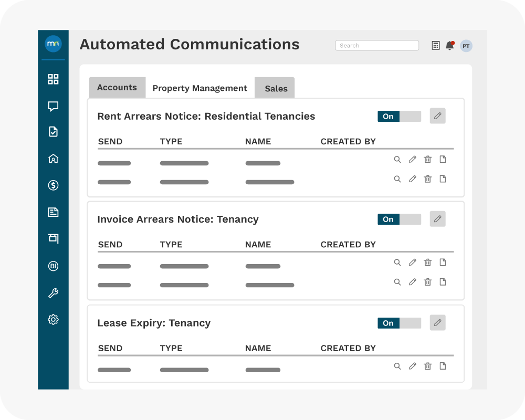Viewport: 525px width, 420px height.
Task: Delete first row of Rent Arrears Notice
Action: point(427,160)
